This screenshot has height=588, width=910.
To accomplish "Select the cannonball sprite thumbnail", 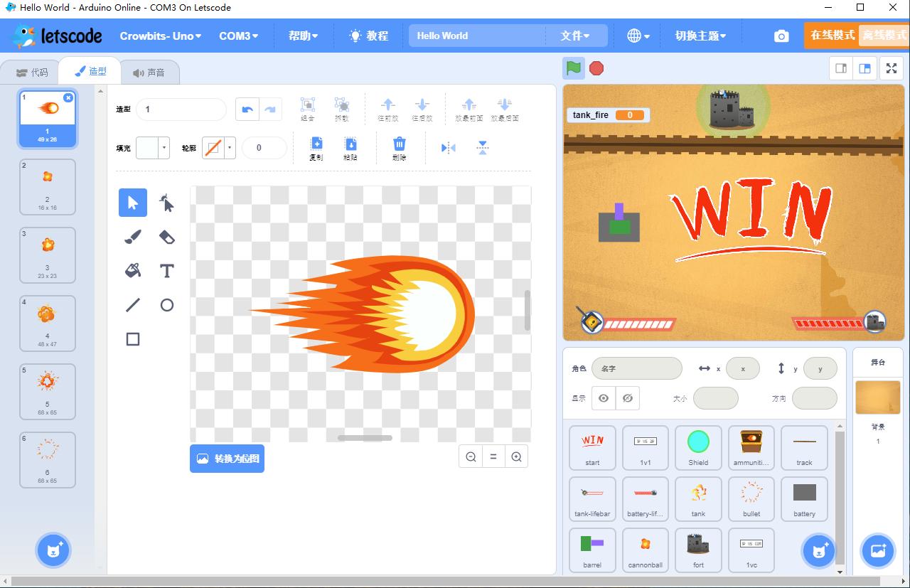I will pyautogui.click(x=645, y=550).
